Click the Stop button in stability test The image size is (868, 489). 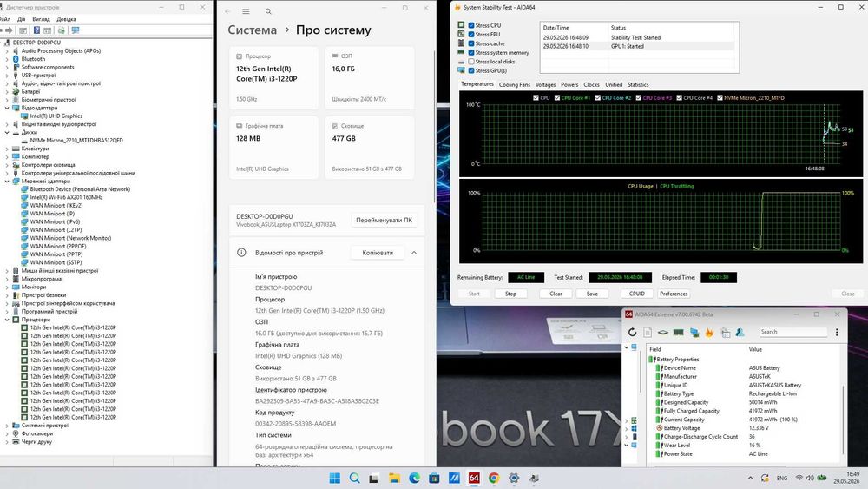[x=510, y=294]
